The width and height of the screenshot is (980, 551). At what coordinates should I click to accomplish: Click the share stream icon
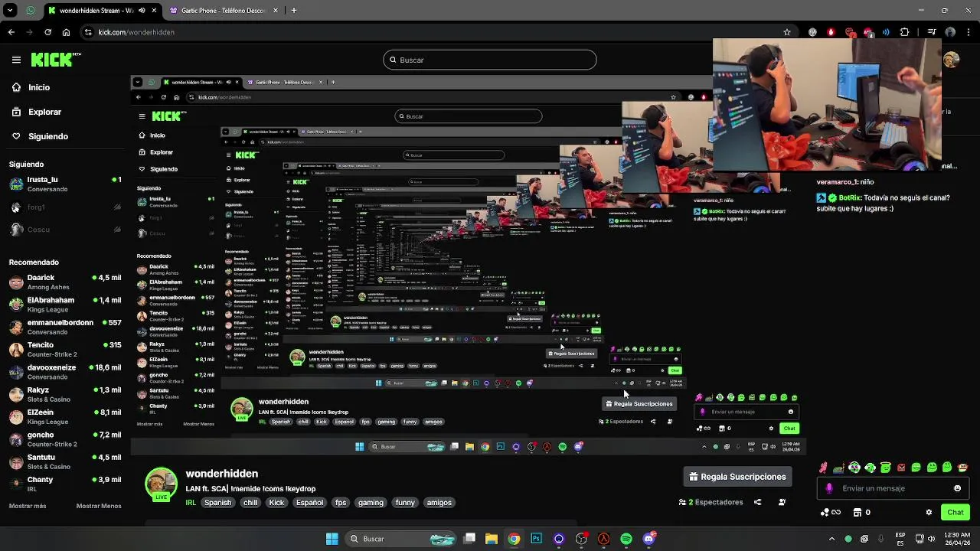(x=757, y=502)
